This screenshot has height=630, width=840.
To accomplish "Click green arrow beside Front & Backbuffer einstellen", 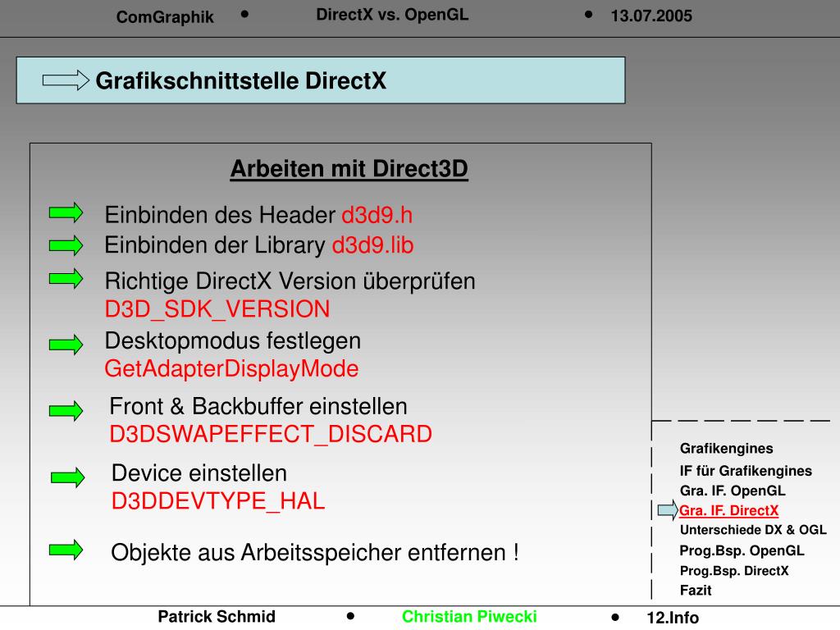I will 66,411.
